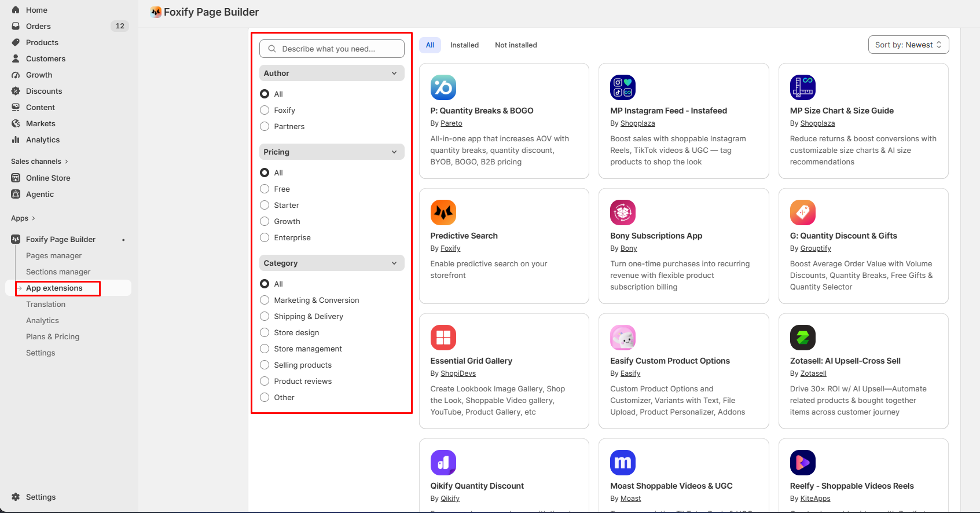
Task: Click the Products tag icon
Action: [x=16, y=42]
